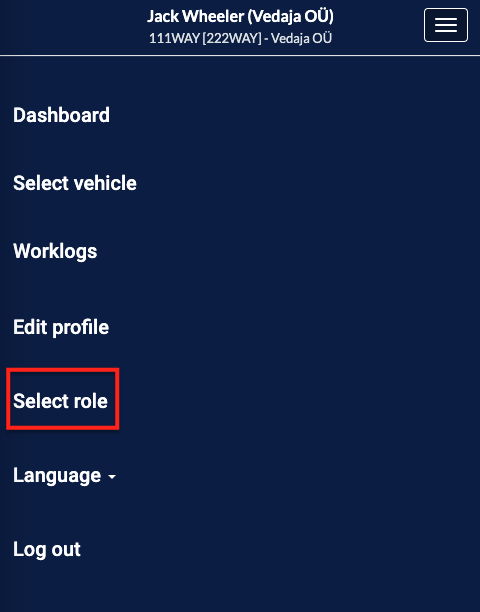Toggle the navigation menu button at top right
This screenshot has width=480, height=612.
(x=446, y=25)
